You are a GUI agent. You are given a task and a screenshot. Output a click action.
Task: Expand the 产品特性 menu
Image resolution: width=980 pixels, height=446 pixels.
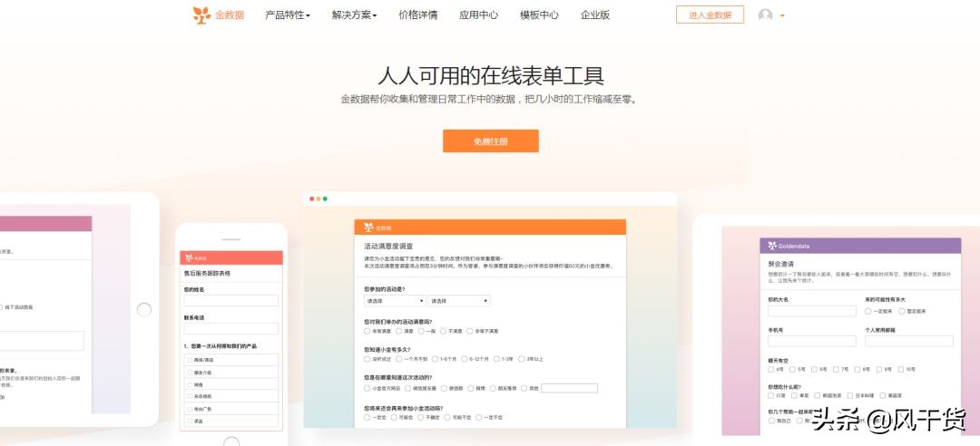tap(288, 15)
